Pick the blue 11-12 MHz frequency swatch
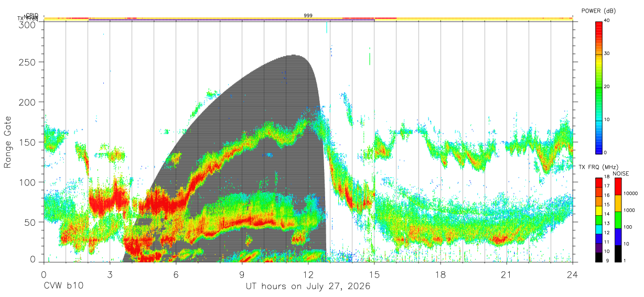The height and width of the screenshot is (297, 644). pyautogui.click(x=599, y=238)
